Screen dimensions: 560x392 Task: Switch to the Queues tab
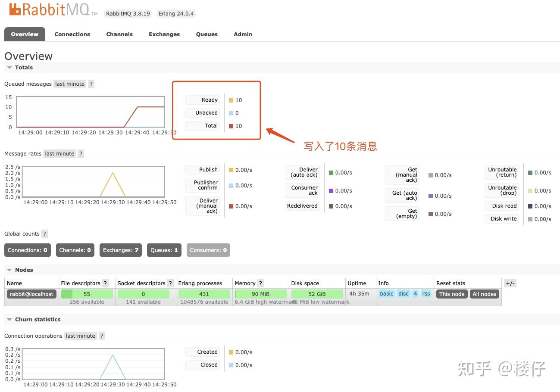click(x=206, y=34)
